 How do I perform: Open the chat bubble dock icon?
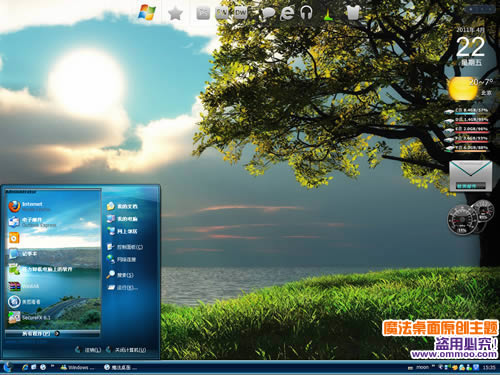(x=268, y=13)
